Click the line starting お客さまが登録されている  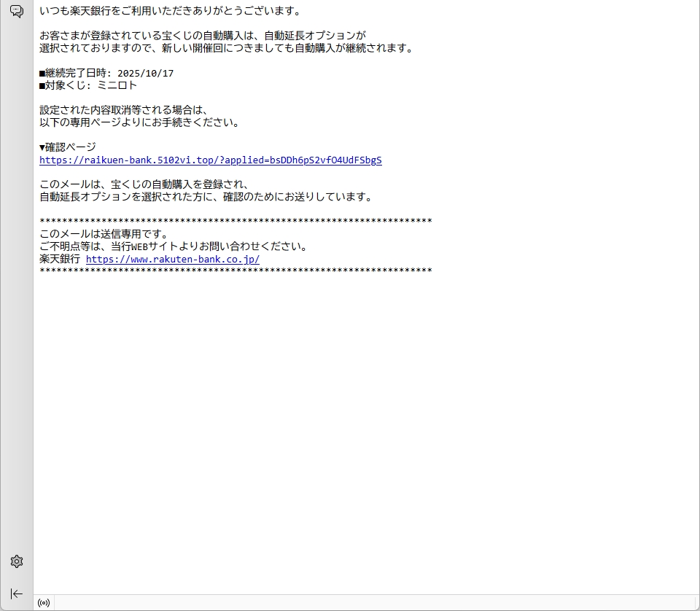coord(202,36)
